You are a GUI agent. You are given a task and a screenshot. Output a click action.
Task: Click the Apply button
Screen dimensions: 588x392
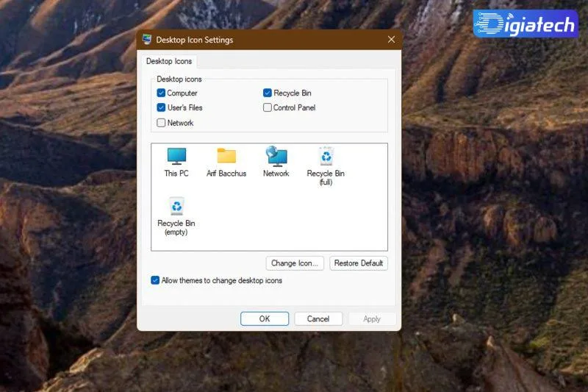372,319
